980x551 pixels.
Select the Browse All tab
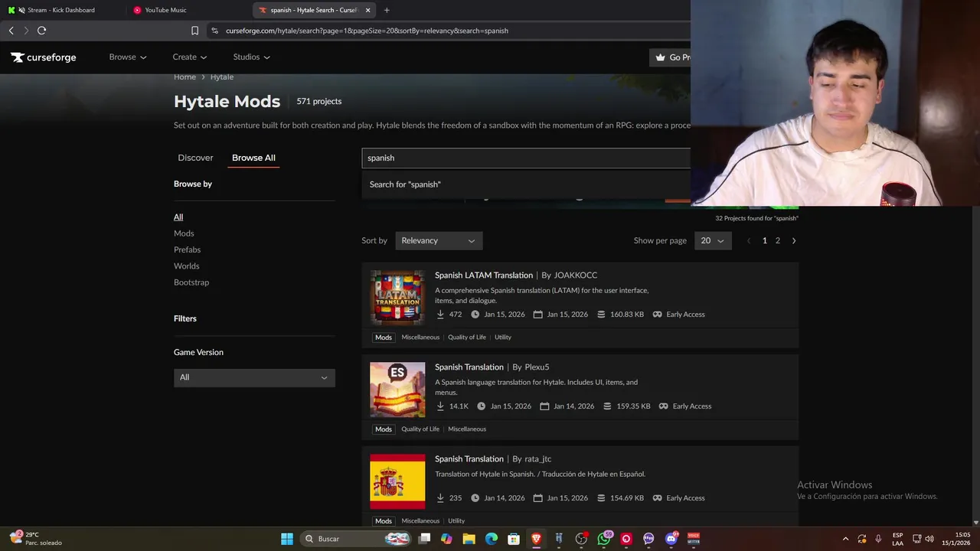(x=253, y=158)
